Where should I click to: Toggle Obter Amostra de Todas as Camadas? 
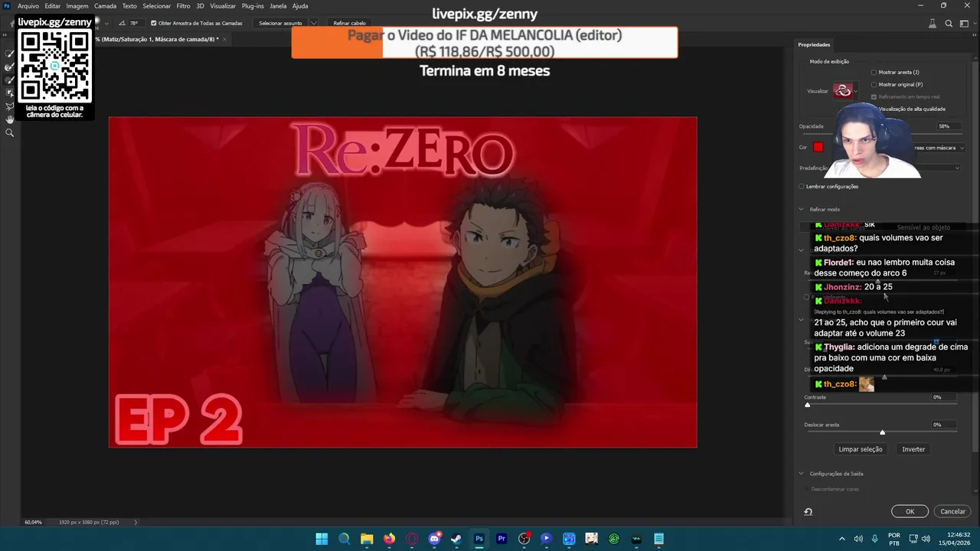153,23
